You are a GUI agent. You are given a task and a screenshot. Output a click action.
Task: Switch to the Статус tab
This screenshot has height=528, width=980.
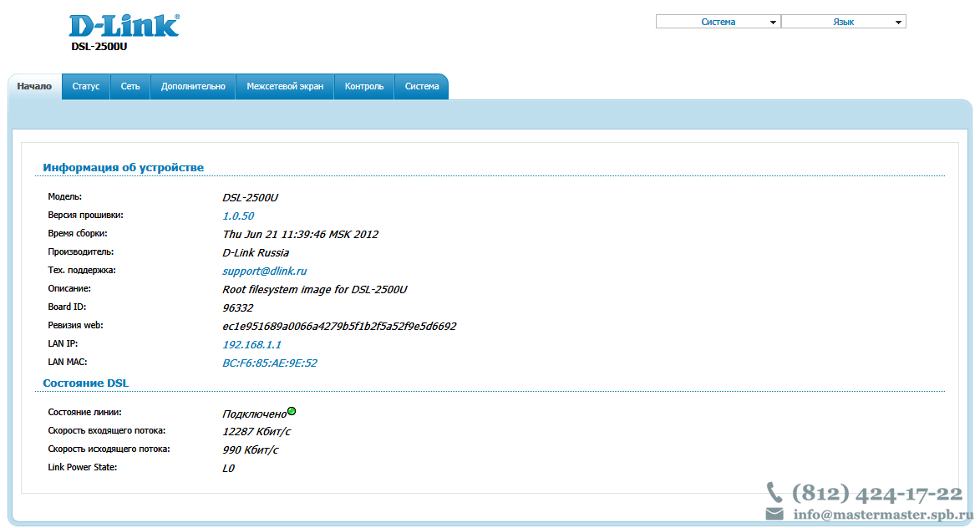(x=85, y=86)
